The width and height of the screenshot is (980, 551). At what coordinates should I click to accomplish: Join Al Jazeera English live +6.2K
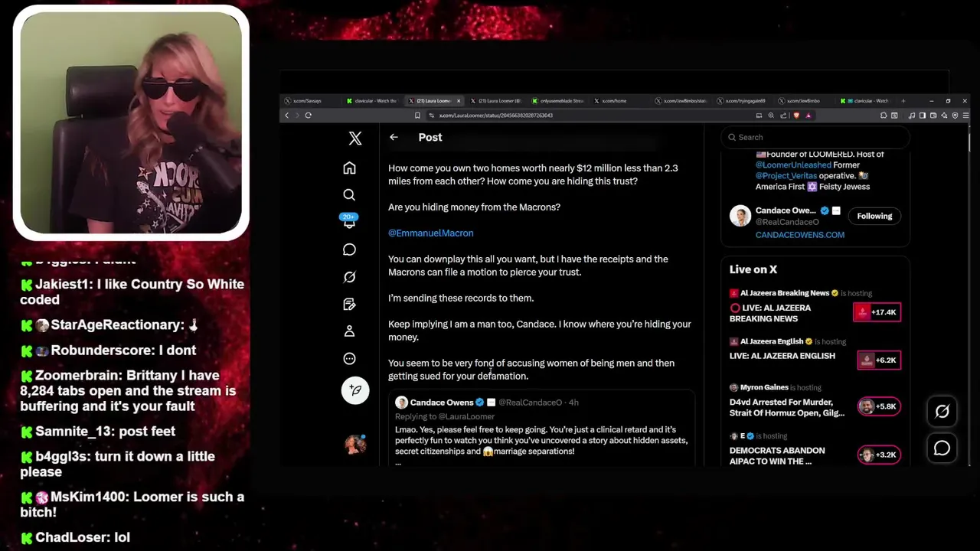879,360
